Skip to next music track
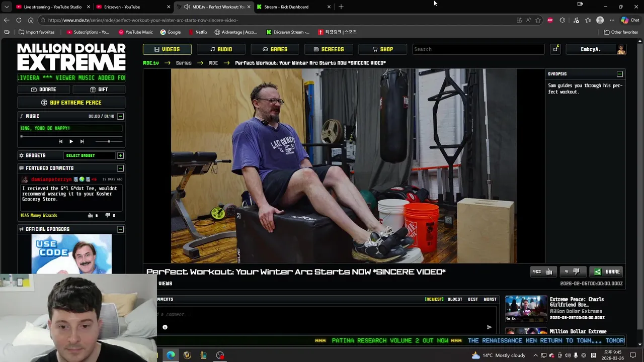The image size is (644, 362). [x=82, y=141]
